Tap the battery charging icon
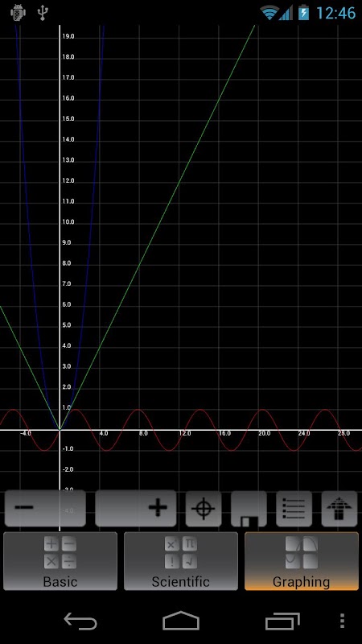Image resolution: width=362 pixels, height=644 pixels. click(304, 12)
